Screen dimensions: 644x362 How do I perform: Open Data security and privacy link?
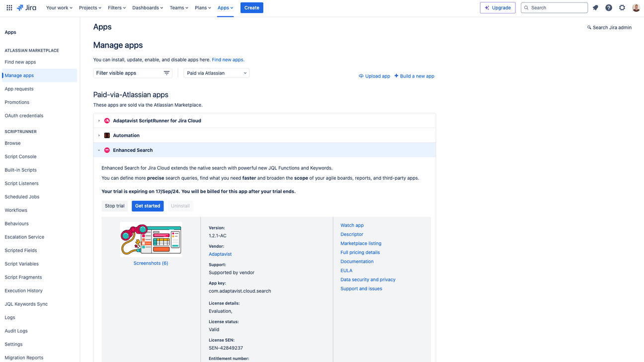pos(368,280)
